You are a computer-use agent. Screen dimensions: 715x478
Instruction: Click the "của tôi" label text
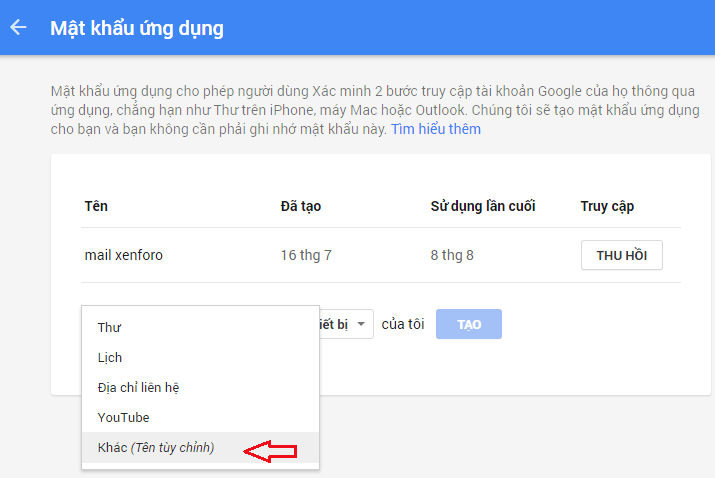pos(403,324)
